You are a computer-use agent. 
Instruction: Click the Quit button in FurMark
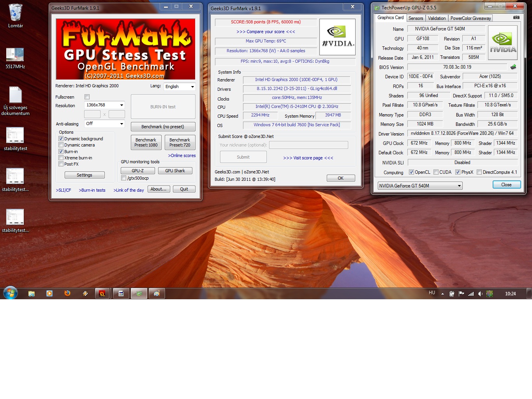point(184,189)
